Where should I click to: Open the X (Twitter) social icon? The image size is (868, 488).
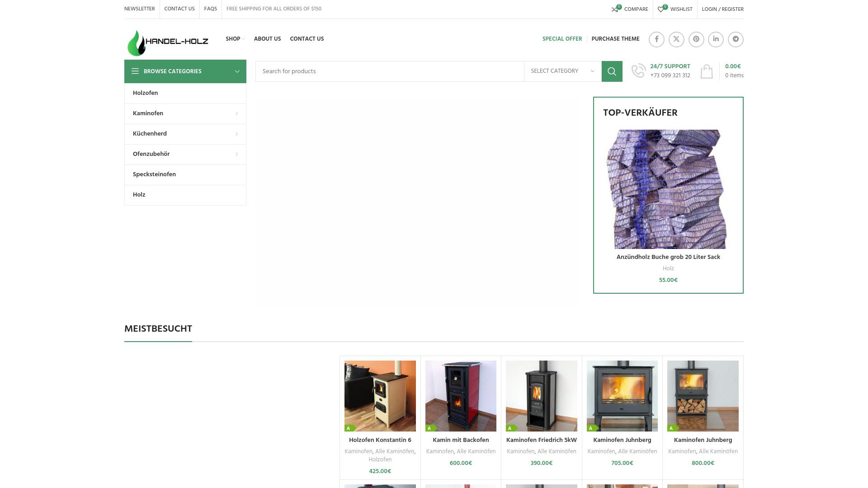coord(676,39)
